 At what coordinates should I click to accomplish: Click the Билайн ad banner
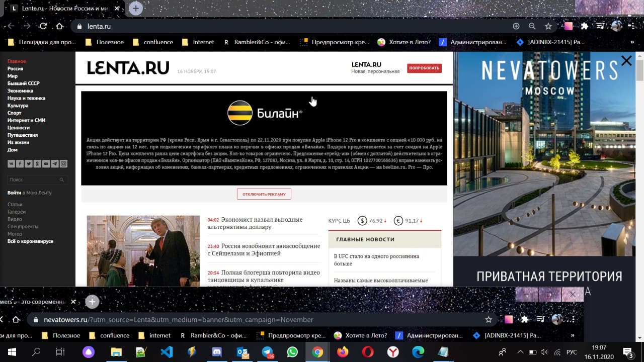(264, 138)
